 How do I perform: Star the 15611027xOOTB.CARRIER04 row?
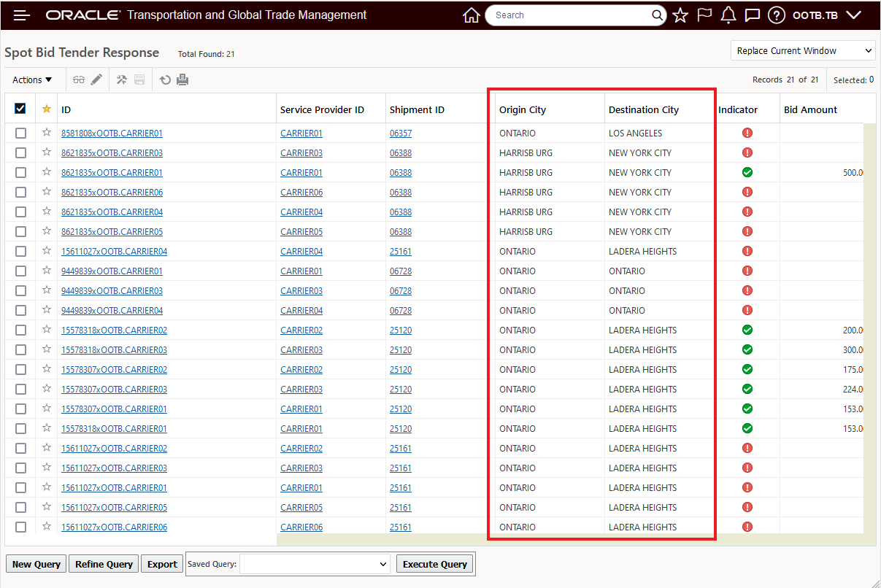click(x=47, y=250)
